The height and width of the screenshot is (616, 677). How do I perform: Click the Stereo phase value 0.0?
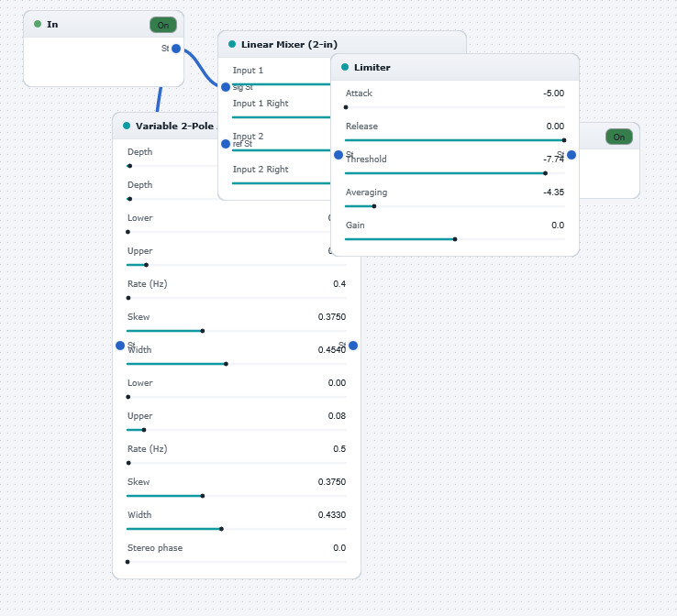click(x=339, y=548)
